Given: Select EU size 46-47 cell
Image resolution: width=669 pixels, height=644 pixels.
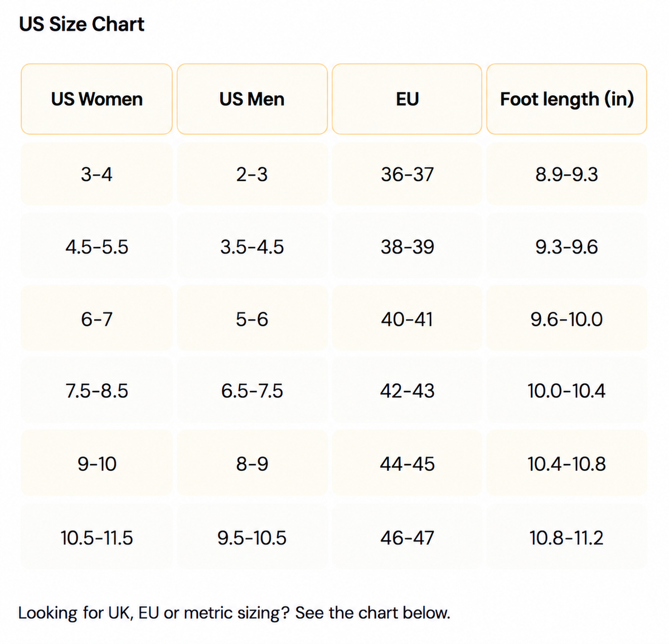Looking at the screenshot, I should pyautogui.click(x=407, y=538).
